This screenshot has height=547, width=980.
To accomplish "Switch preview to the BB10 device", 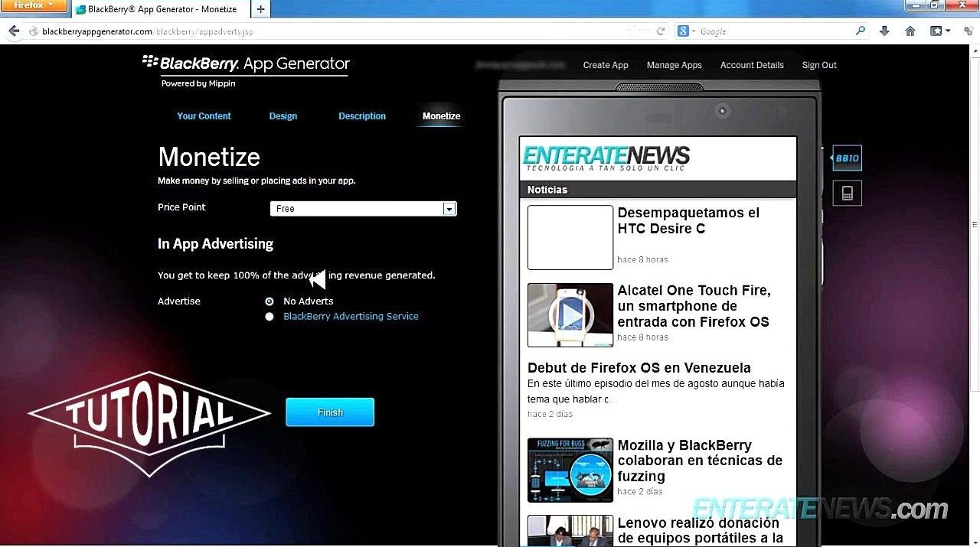I will [847, 158].
